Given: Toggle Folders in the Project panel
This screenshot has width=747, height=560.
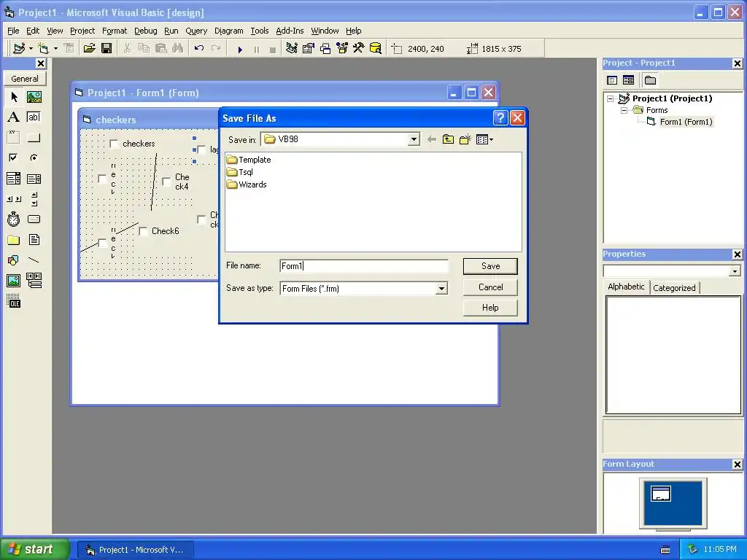Looking at the screenshot, I should 650,80.
